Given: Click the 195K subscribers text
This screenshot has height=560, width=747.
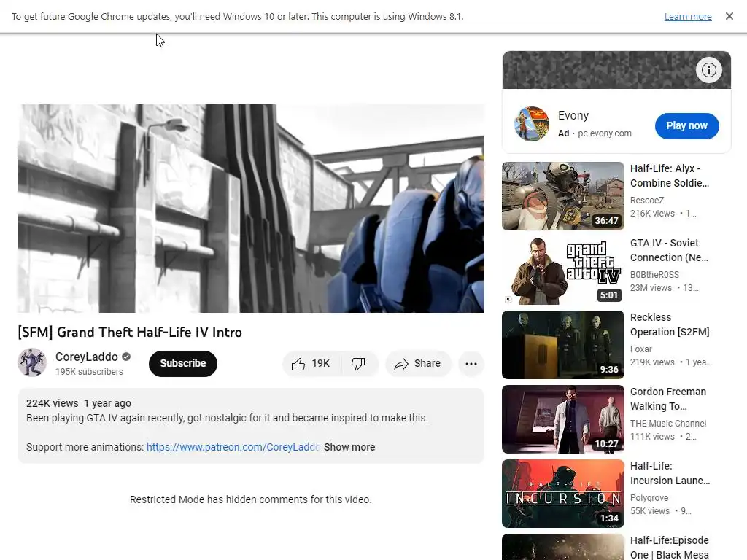Looking at the screenshot, I should 89,371.
